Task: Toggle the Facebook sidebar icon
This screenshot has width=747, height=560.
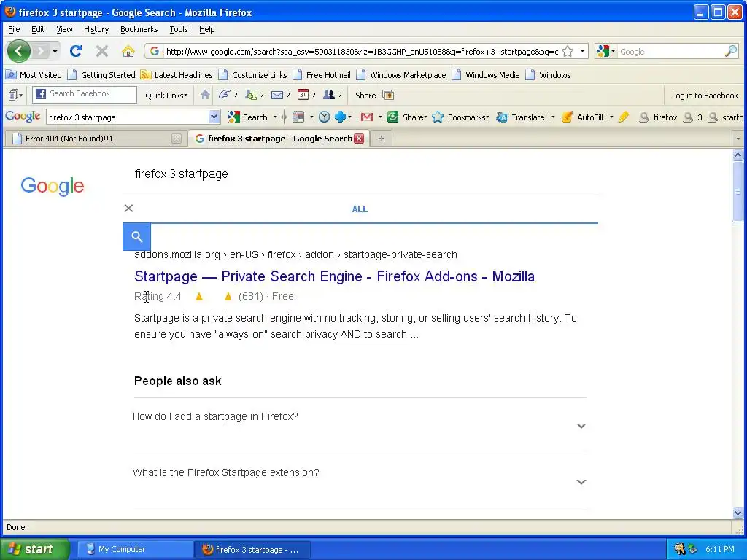Action: (15, 95)
